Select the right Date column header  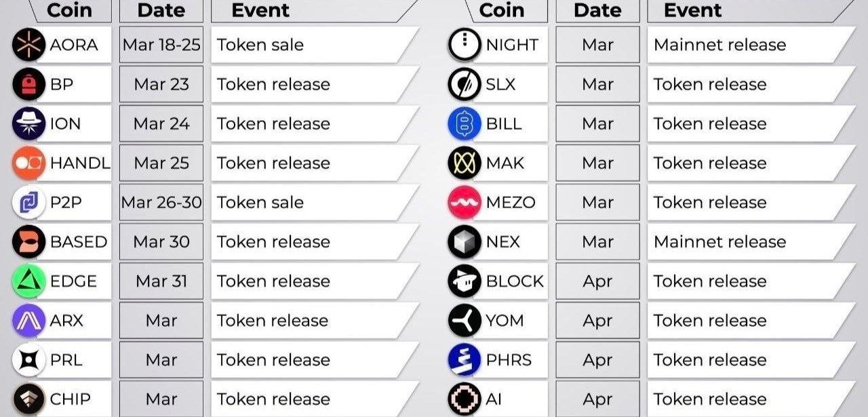pyautogui.click(x=597, y=10)
